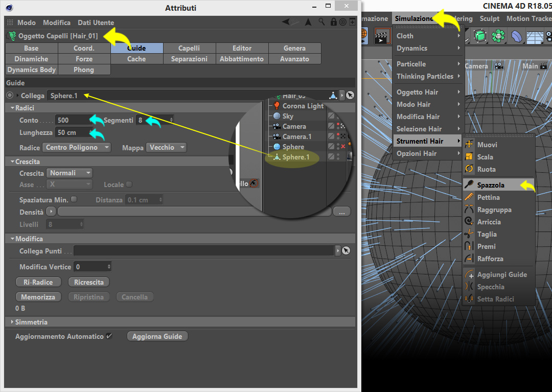The height and width of the screenshot is (392, 552).
Task: Choose the Arriccia curl hair tool
Action: [498, 222]
